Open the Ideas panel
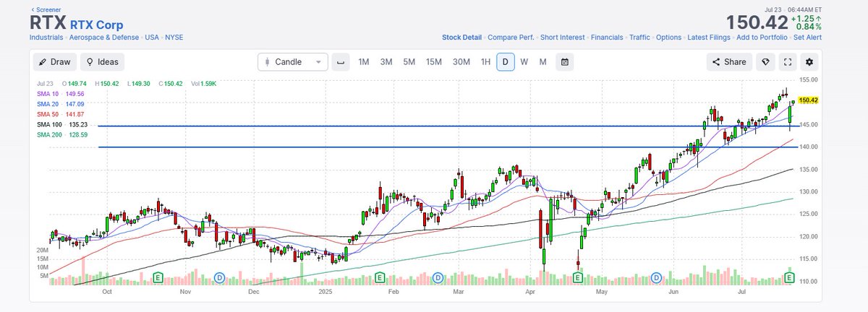 pyautogui.click(x=103, y=62)
